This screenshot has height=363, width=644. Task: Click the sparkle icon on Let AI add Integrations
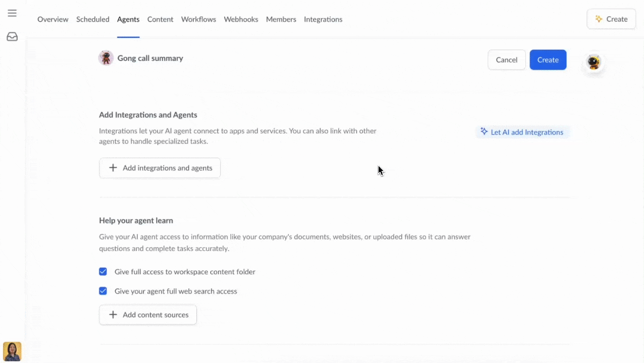click(484, 132)
